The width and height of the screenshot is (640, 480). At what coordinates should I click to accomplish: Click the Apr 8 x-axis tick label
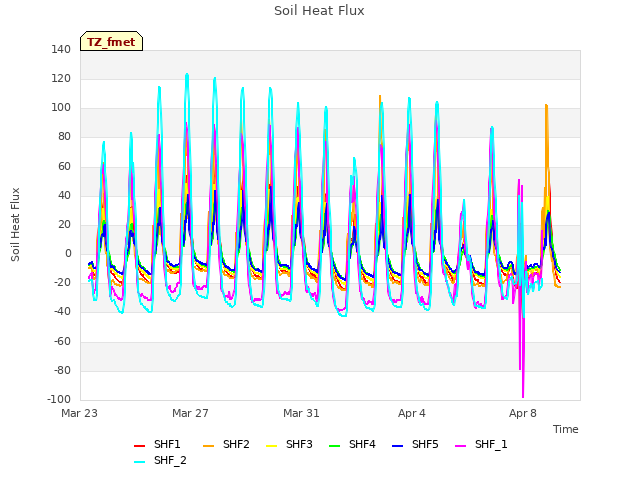[x=523, y=413]
